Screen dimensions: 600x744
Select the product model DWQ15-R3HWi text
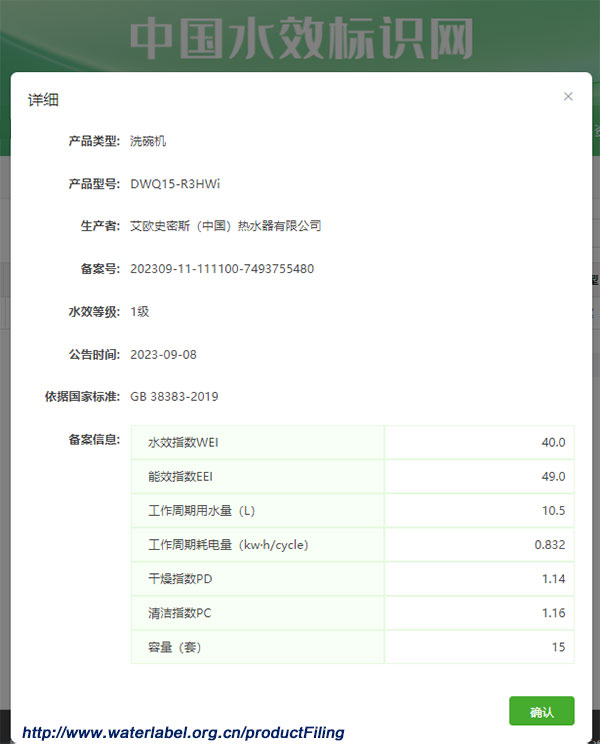(x=175, y=184)
